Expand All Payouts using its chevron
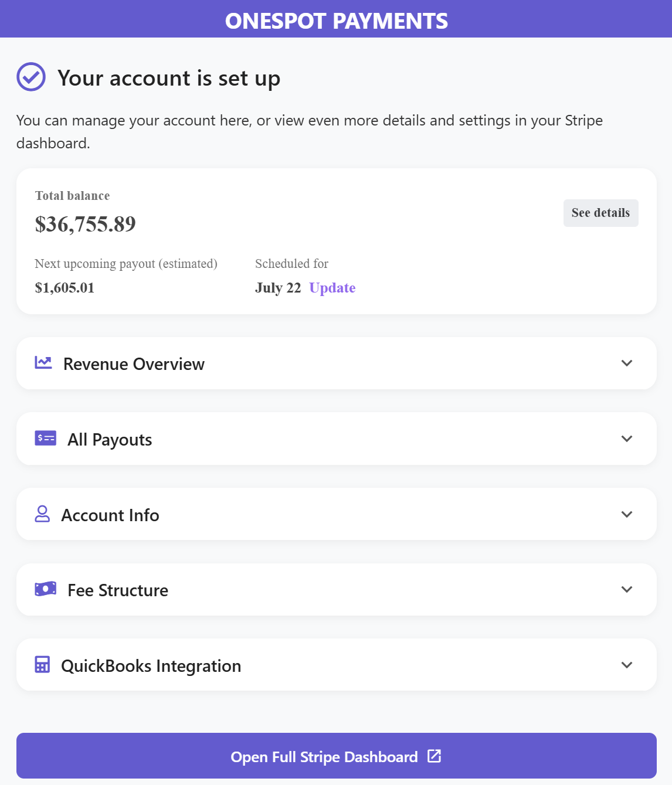672x785 pixels. click(x=627, y=439)
